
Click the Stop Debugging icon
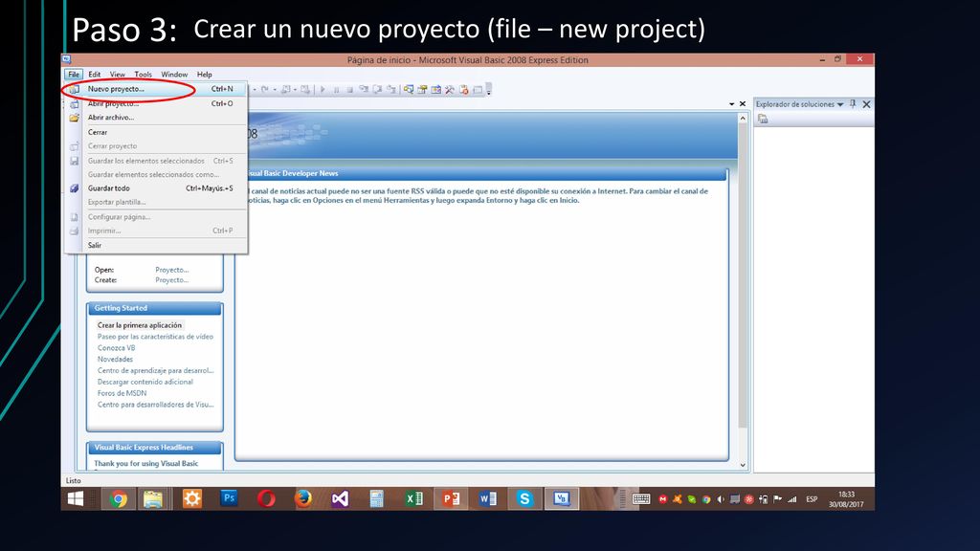[350, 89]
